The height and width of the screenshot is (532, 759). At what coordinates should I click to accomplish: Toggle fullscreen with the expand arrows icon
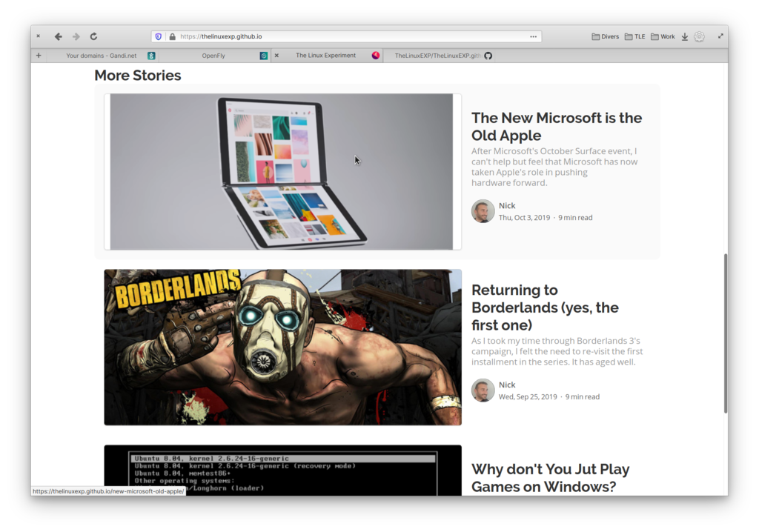click(720, 36)
